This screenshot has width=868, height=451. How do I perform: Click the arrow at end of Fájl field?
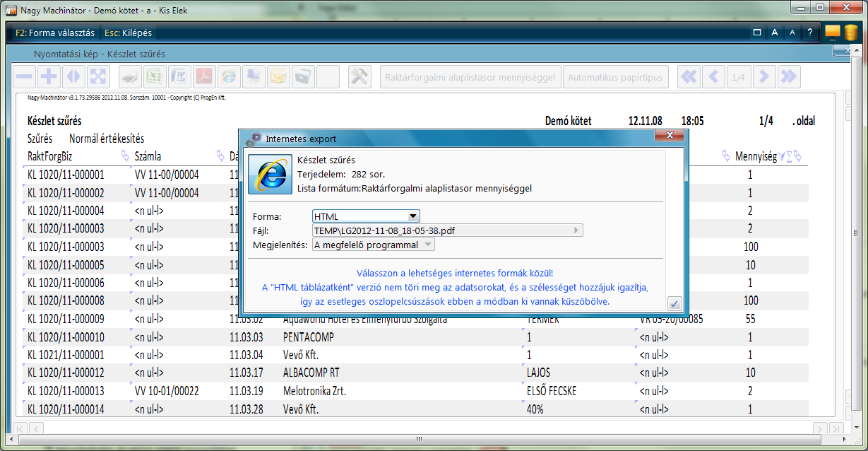pyautogui.click(x=577, y=230)
